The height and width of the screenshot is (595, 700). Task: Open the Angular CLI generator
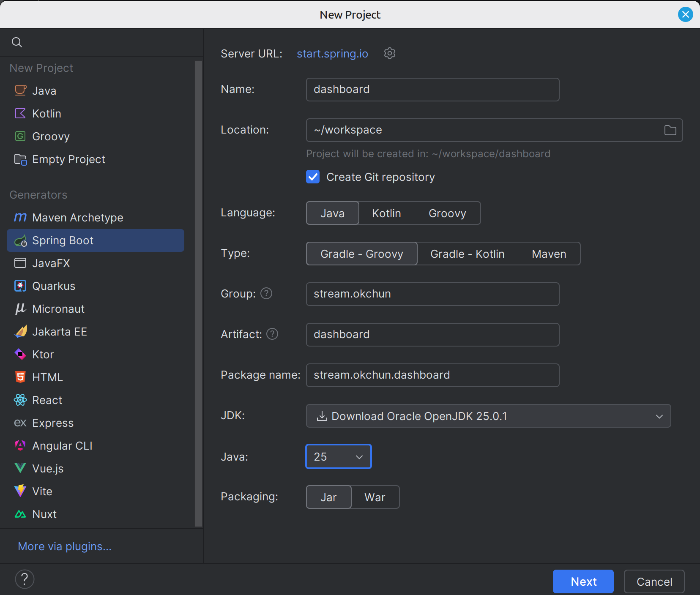pyautogui.click(x=62, y=445)
